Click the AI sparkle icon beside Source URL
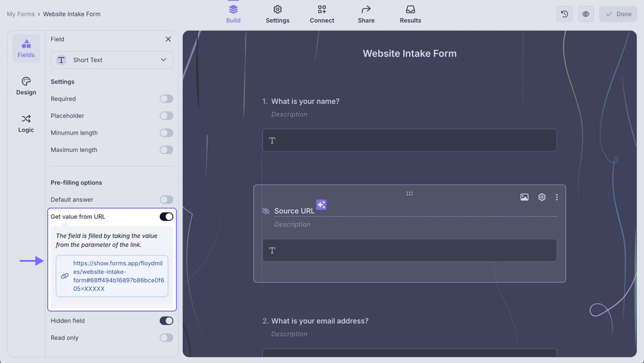 click(321, 205)
